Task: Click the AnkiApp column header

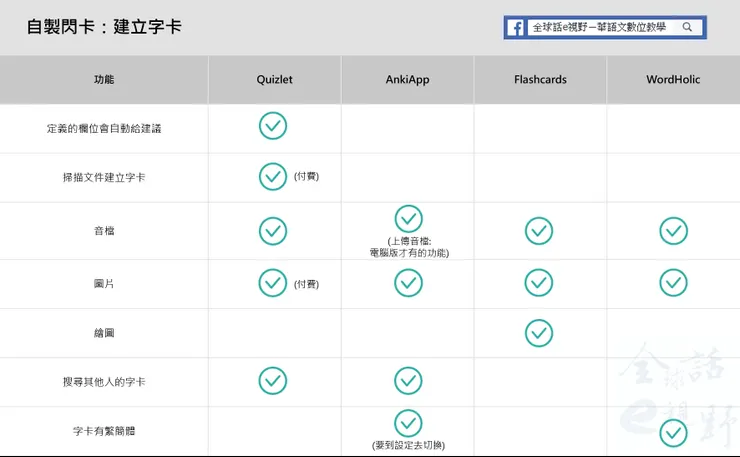Action: [408, 79]
